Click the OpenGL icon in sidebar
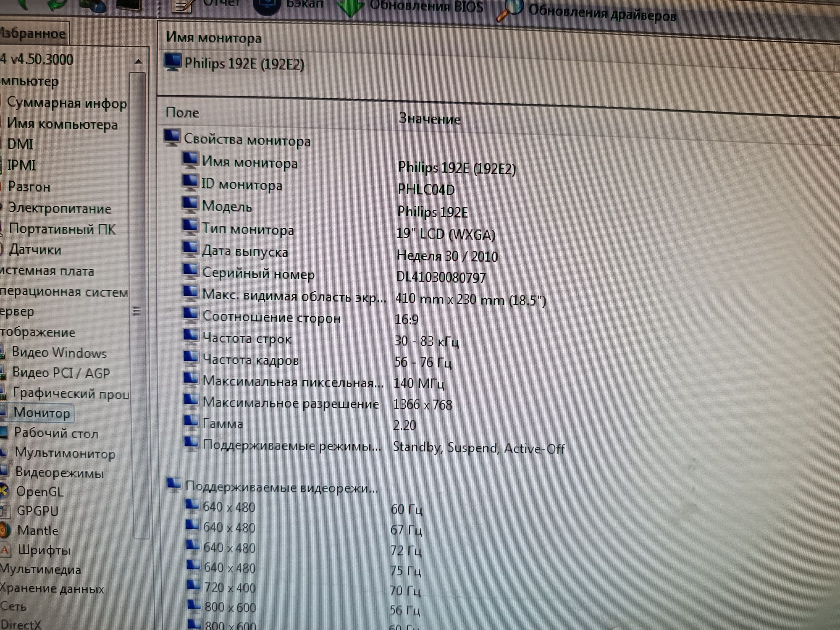Screen dimensions: 840x630 pos(4,491)
